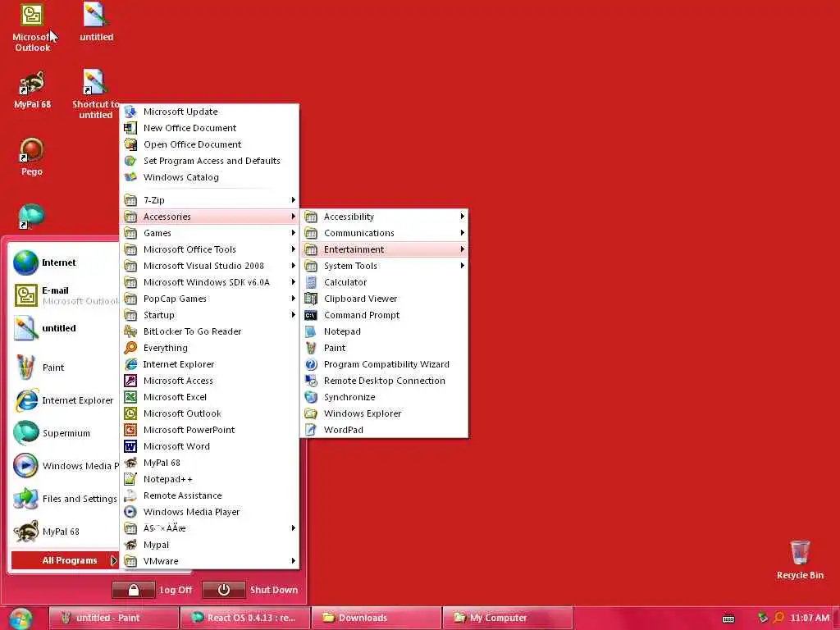Expand System Tools submenu
The width and height of the screenshot is (840, 630).
click(x=384, y=266)
